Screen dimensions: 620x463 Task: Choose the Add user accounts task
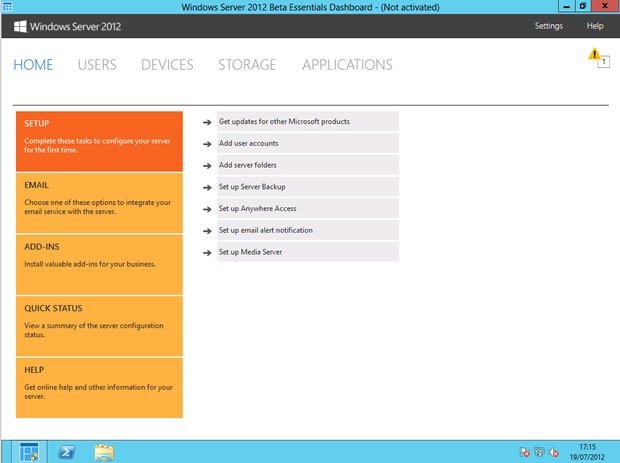coord(308,143)
